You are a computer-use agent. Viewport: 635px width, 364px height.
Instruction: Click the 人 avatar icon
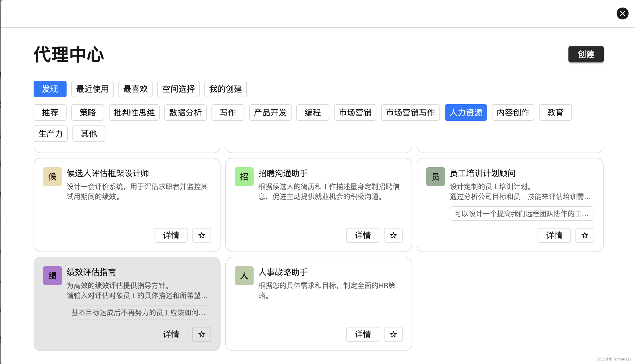click(244, 276)
